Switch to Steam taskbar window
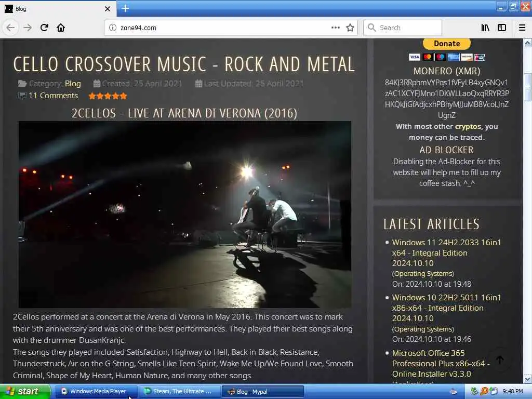The width and height of the screenshot is (532, 399). coord(180,392)
